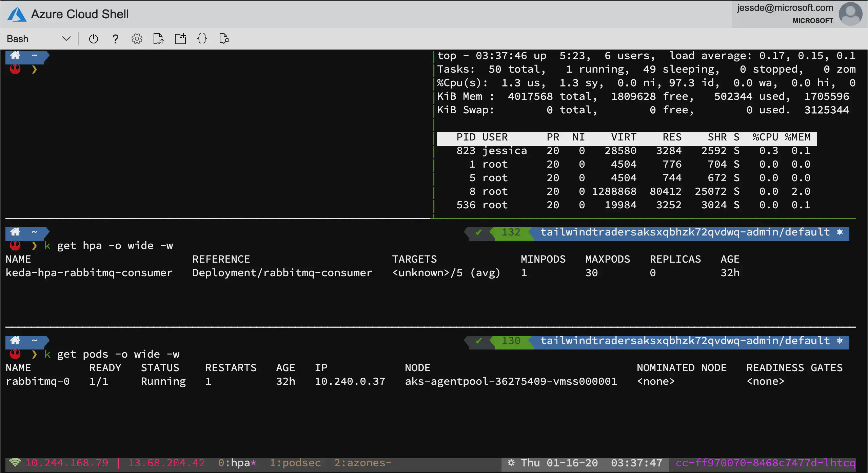Image resolution: width=868 pixels, height=473 pixels.
Task: Open Cloud Shell settings gear
Action: tap(137, 38)
